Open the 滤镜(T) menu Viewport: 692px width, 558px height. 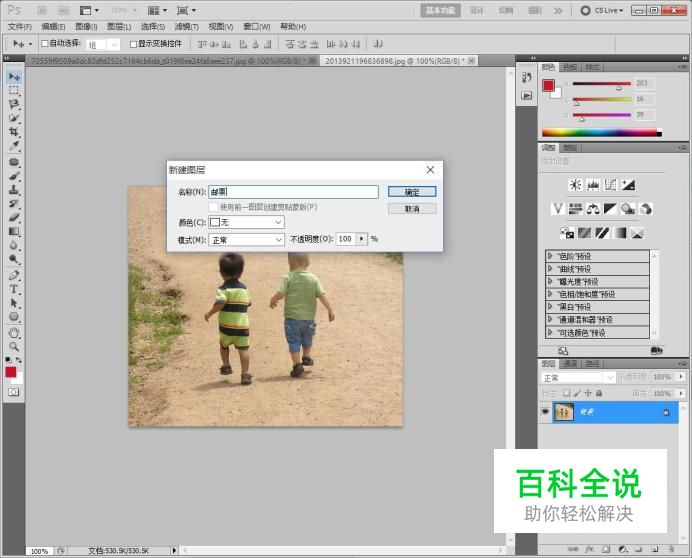pos(186,26)
